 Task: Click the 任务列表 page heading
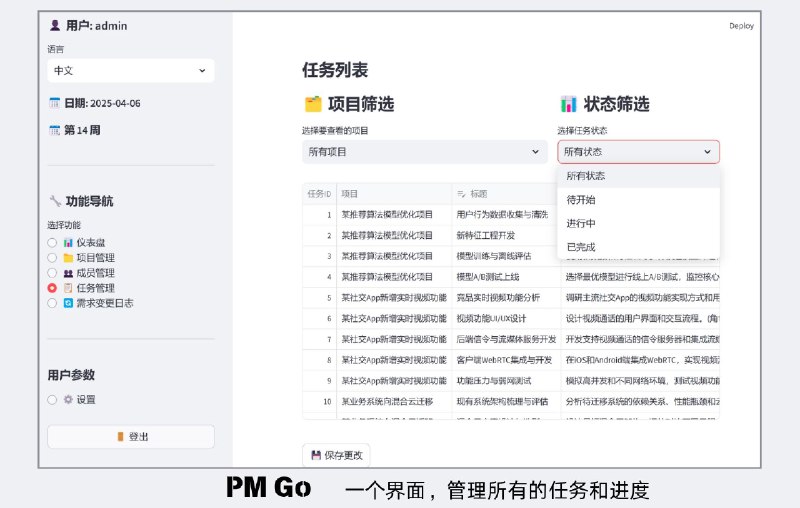pos(335,70)
